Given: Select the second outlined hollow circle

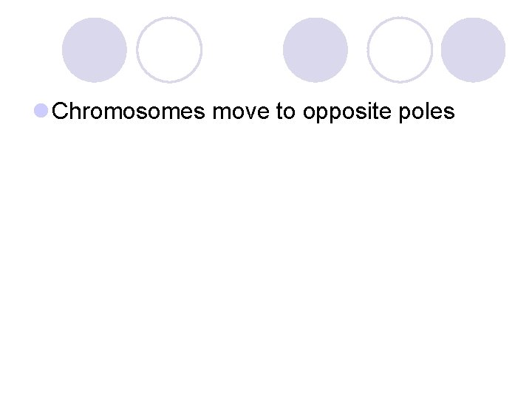Looking at the screenshot, I should (x=400, y=50).
